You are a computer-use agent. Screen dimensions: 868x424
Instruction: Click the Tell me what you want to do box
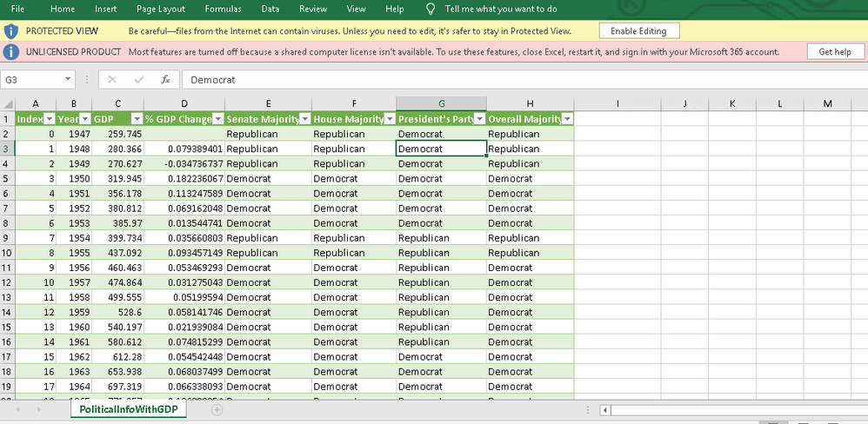pos(501,9)
